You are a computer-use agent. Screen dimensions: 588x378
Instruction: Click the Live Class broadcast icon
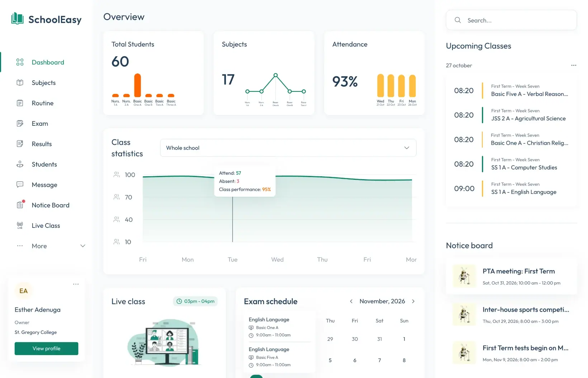coord(20,226)
